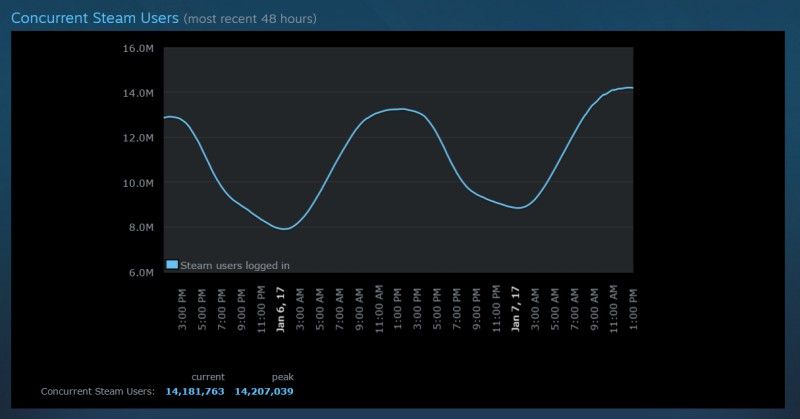Image resolution: width=800 pixels, height=419 pixels.
Task: Select the 8.0M y-axis label
Action: (x=140, y=227)
